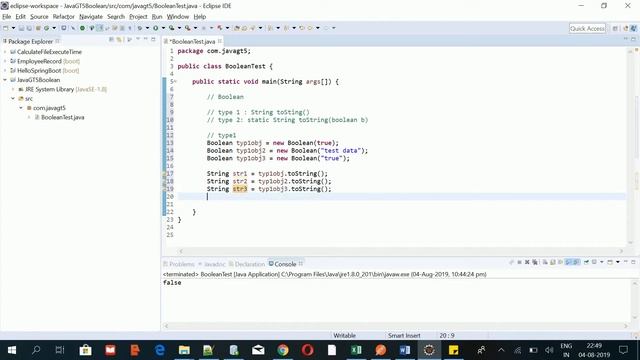The width and height of the screenshot is (640, 360).
Task: Click the Save All toolbar icon
Action: (29, 28)
